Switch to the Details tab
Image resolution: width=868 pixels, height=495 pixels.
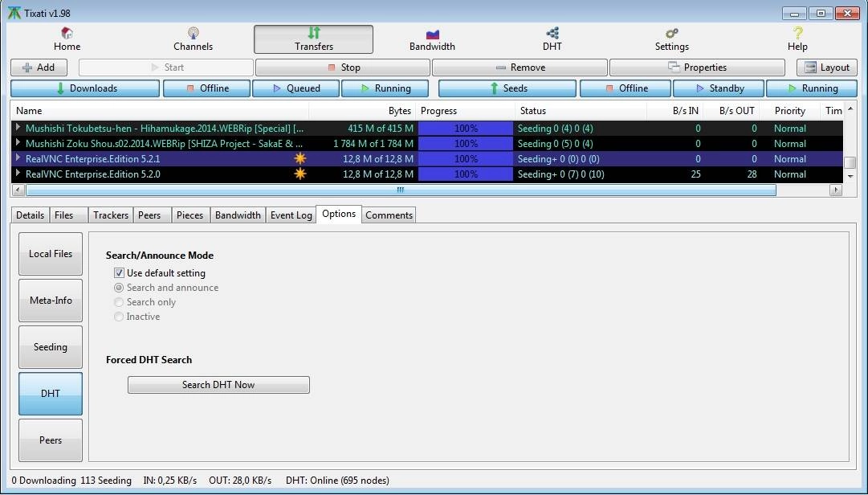pyautogui.click(x=30, y=215)
